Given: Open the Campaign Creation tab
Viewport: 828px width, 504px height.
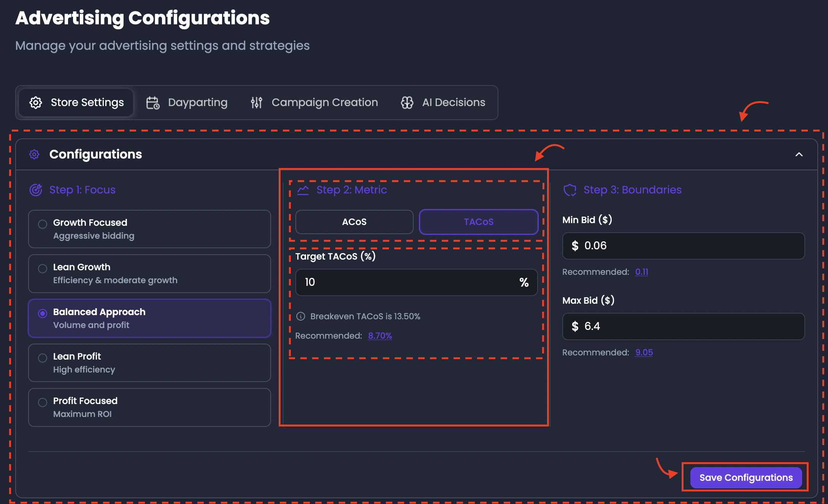Looking at the screenshot, I should tap(314, 103).
